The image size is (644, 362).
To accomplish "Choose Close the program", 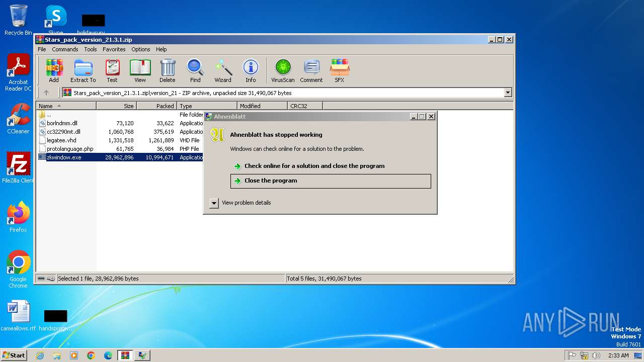I will [x=331, y=181].
